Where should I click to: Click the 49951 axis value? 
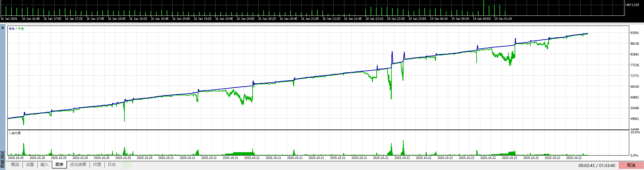pos(635,119)
